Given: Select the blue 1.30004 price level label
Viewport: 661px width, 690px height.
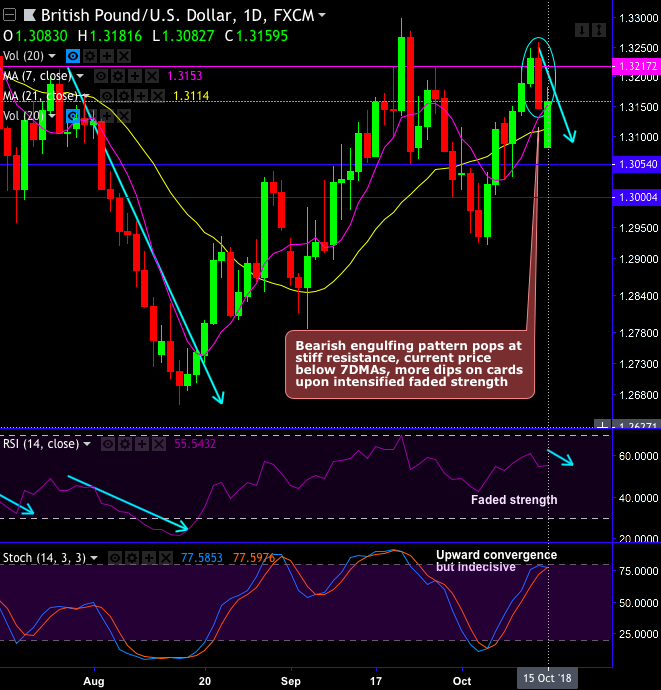Looking at the screenshot, I should pos(636,197).
